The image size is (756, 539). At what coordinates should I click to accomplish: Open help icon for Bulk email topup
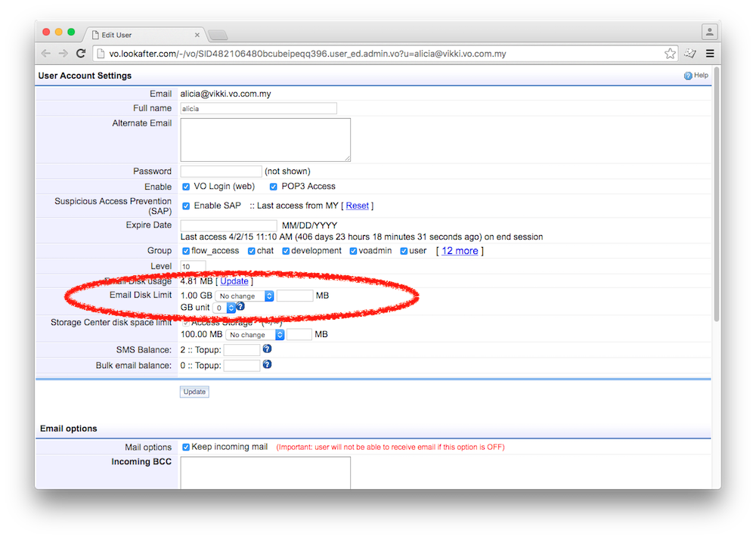267,364
